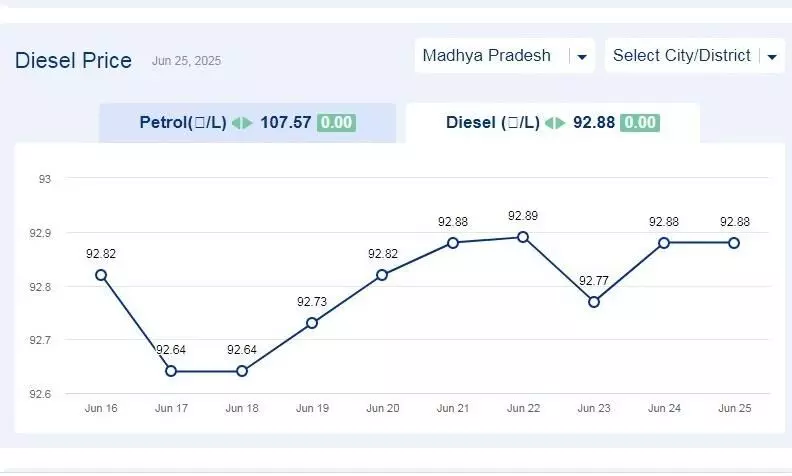Click the 92.77 value label
The height and width of the screenshot is (476, 792).
(593, 281)
